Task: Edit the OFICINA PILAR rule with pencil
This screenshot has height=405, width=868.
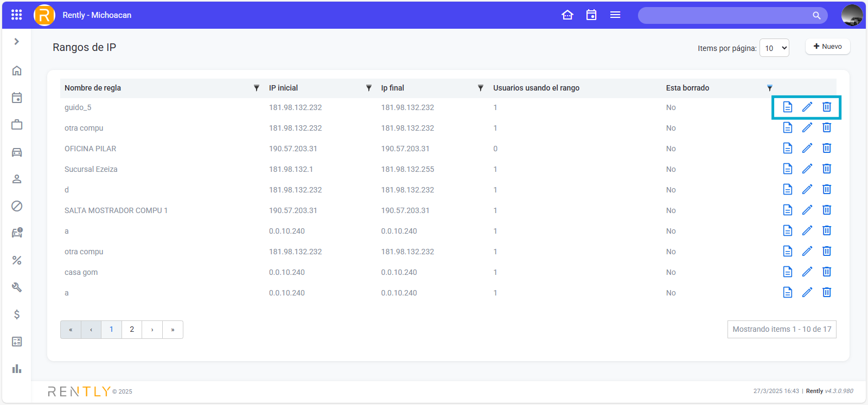Action: click(x=807, y=149)
